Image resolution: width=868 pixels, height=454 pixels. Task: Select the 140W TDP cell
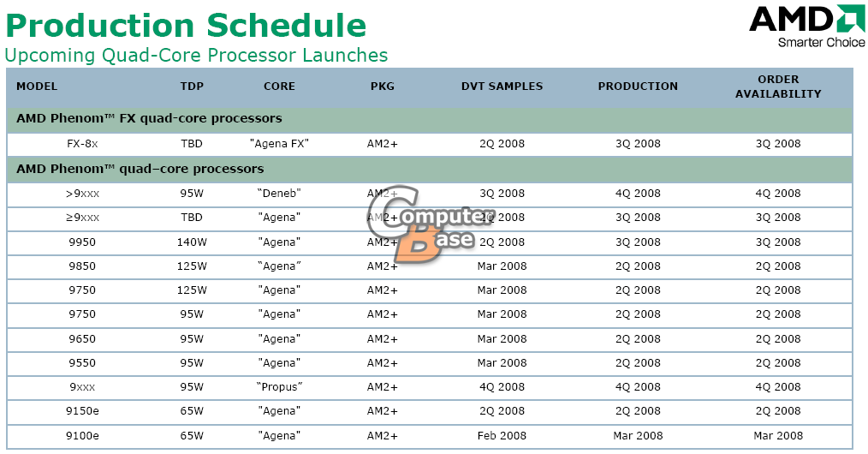tap(192, 242)
